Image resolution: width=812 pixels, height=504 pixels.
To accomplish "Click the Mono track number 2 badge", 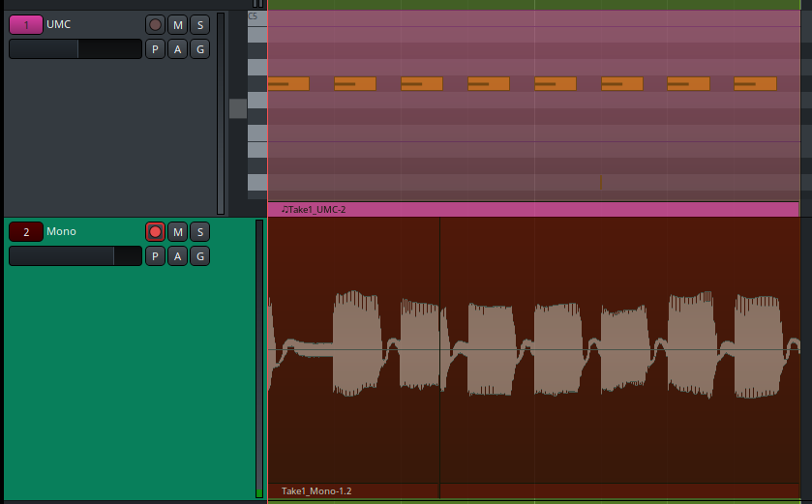I will point(26,231).
